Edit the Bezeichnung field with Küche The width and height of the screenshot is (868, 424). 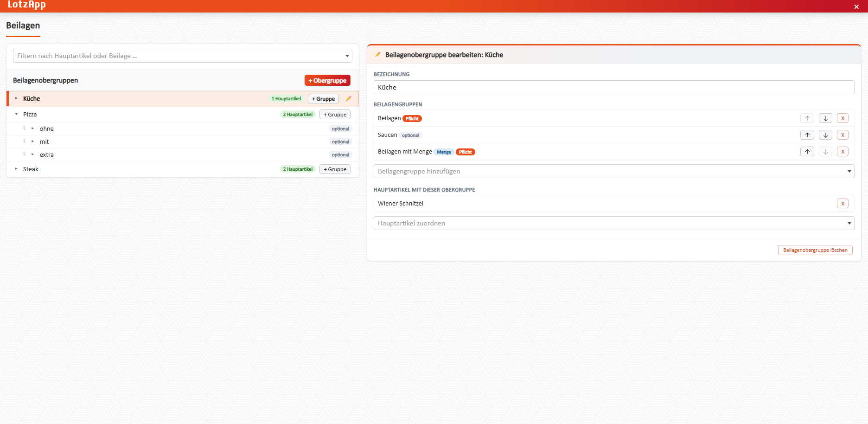point(614,87)
